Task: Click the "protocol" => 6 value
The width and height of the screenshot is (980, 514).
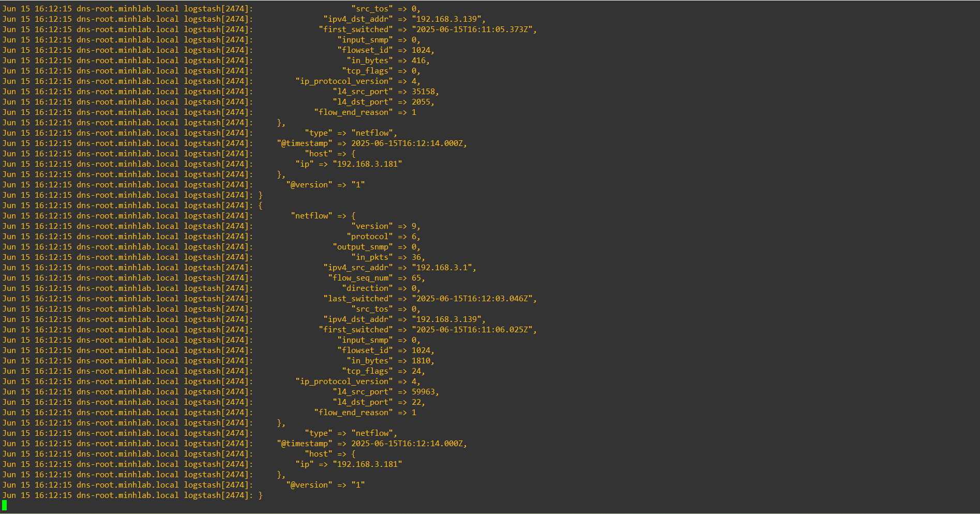Action: (414, 237)
